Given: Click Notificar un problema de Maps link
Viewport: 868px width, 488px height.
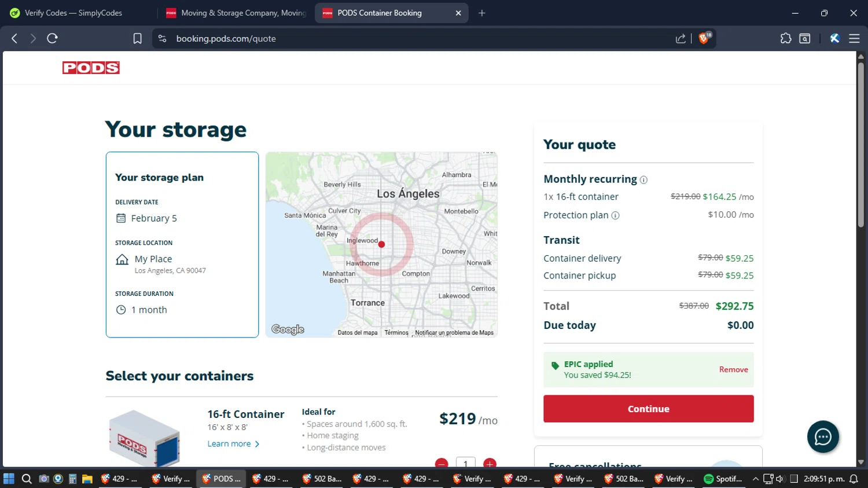Looking at the screenshot, I should pos(454,333).
